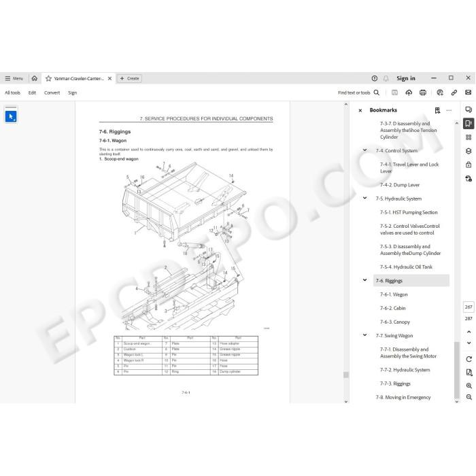Screen dimensions: 476x476
Task: Click document scroll up arrow
Action: (x=345, y=105)
